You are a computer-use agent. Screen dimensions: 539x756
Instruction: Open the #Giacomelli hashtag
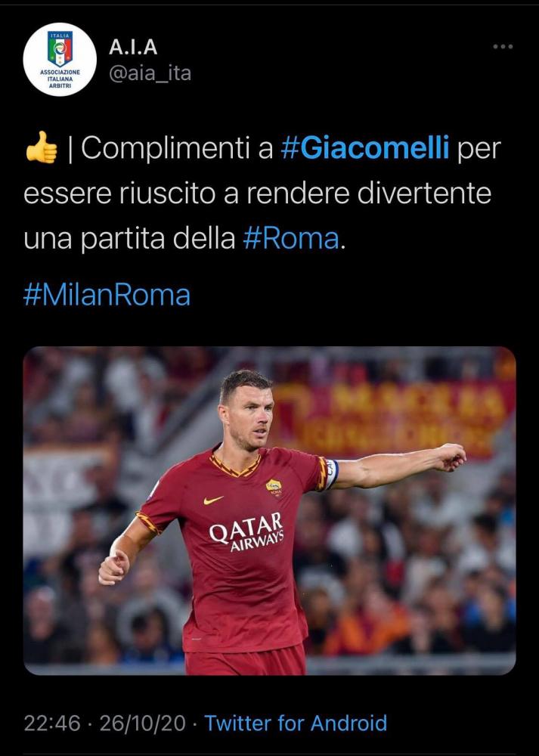click(364, 147)
